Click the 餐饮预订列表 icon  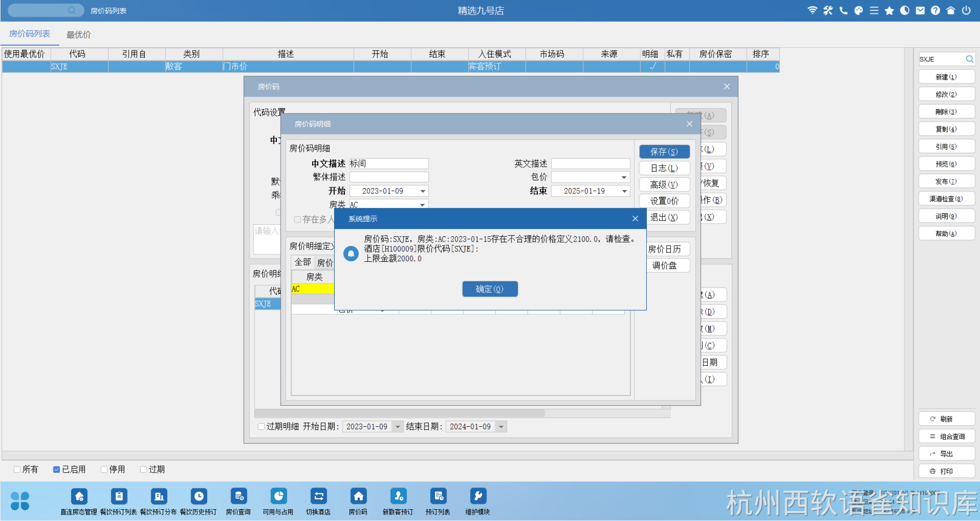coord(119,497)
